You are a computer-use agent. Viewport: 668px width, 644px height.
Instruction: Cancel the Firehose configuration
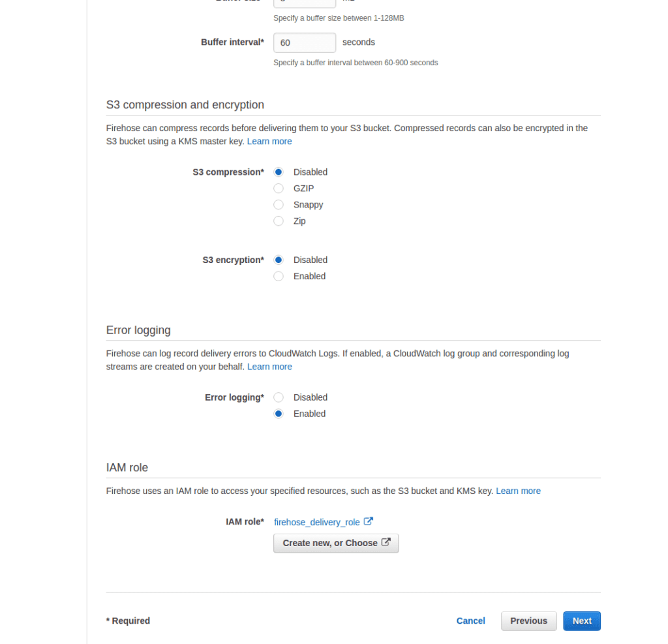[470, 621]
